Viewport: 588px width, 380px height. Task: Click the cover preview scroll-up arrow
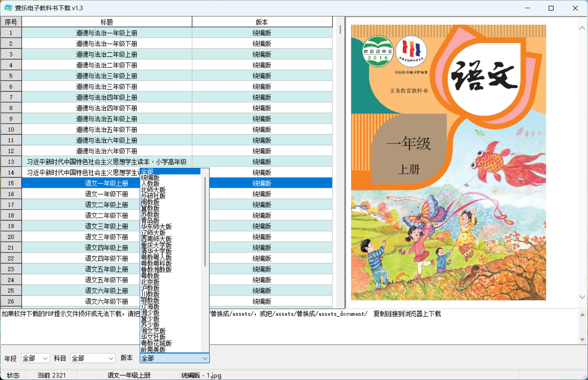click(x=582, y=28)
